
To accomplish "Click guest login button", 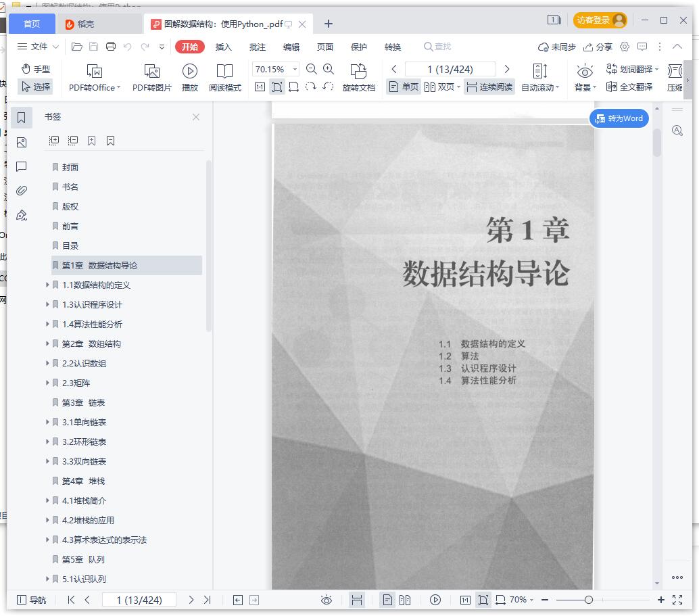I will (600, 20).
